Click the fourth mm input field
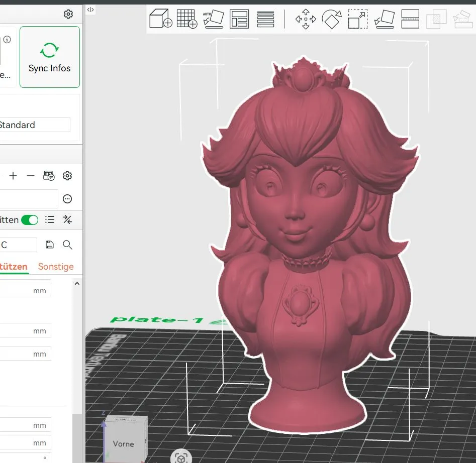Image resolution: width=476 pixels, height=463 pixels. tap(26, 425)
